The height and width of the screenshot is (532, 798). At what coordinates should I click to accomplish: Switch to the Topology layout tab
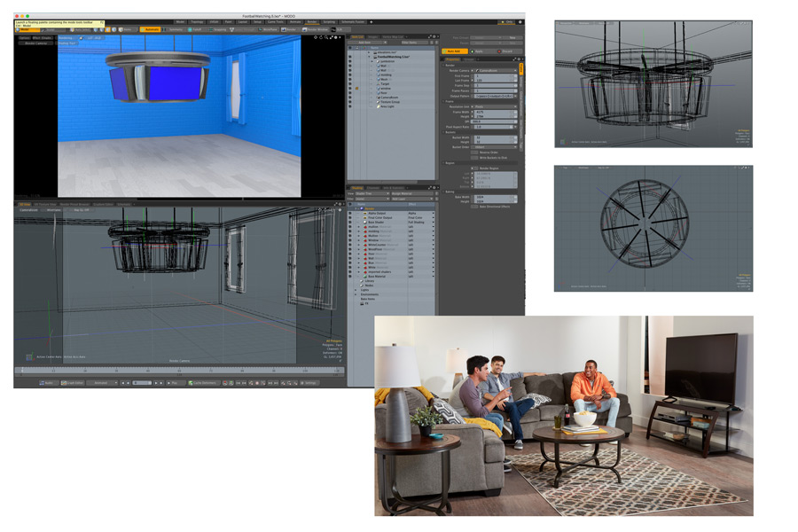pyautogui.click(x=197, y=22)
